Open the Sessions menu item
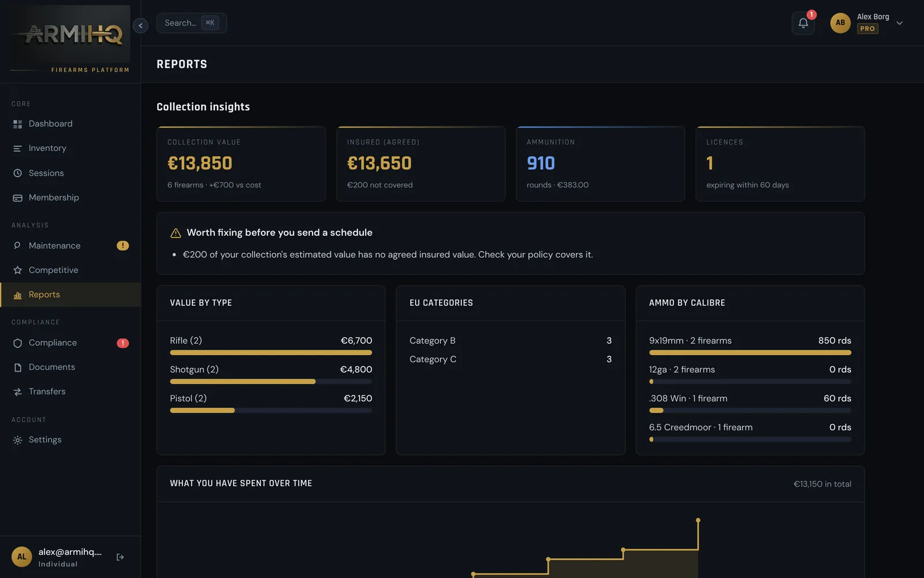This screenshot has height=578, width=924. point(70,173)
